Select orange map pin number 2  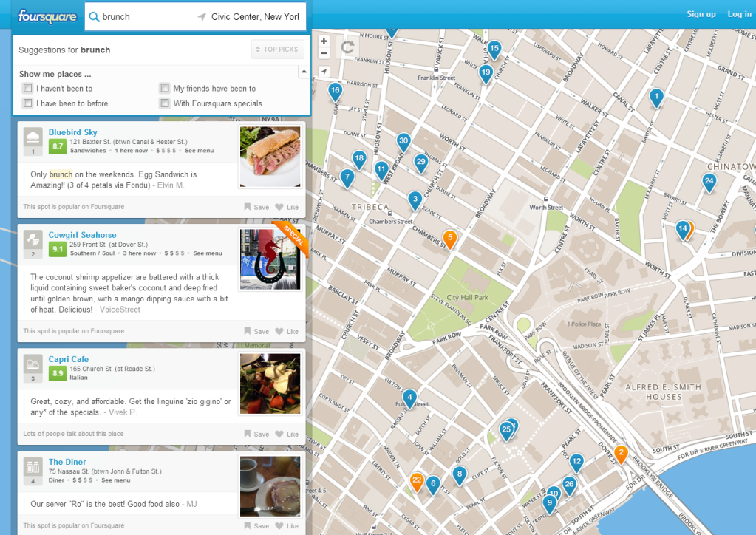(x=621, y=454)
